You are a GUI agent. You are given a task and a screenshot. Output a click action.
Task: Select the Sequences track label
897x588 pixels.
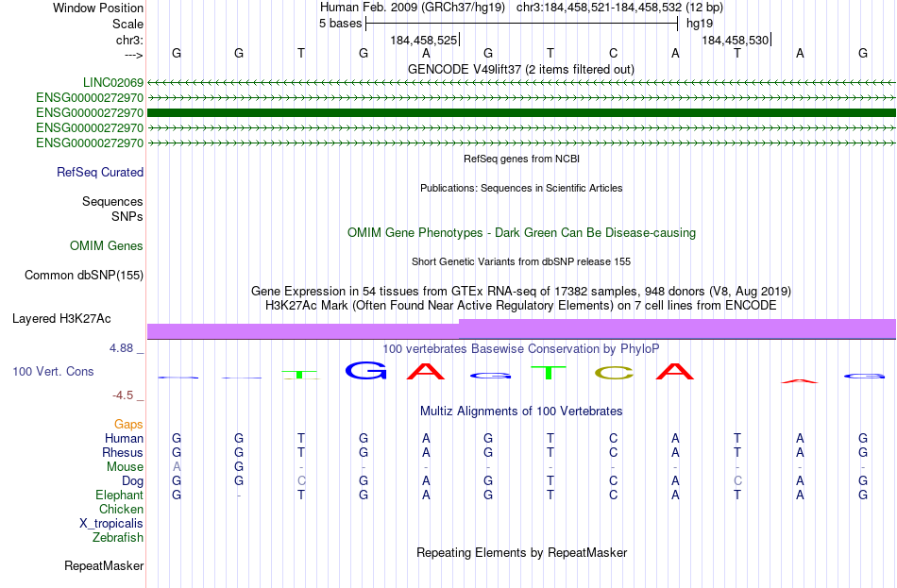coord(112,201)
